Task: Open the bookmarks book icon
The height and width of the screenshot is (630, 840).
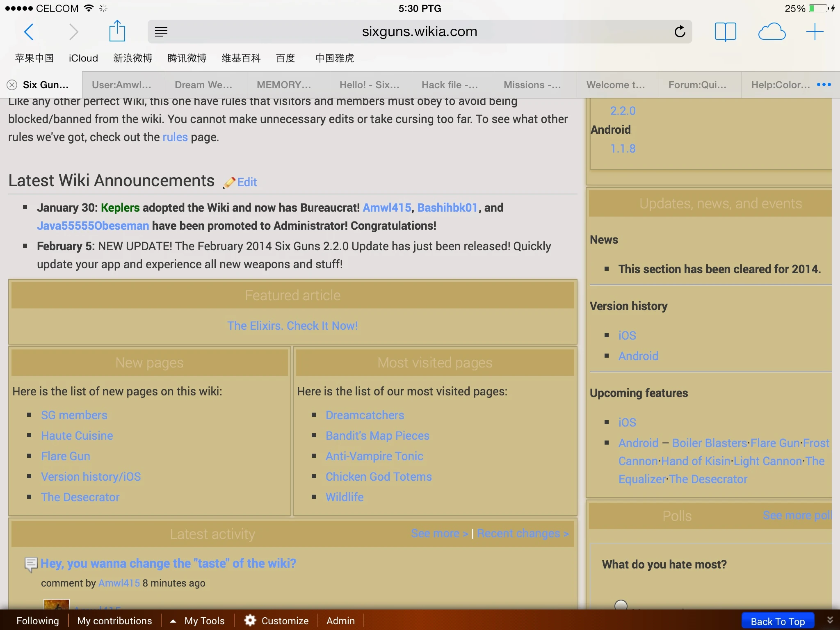Action: [x=725, y=32]
